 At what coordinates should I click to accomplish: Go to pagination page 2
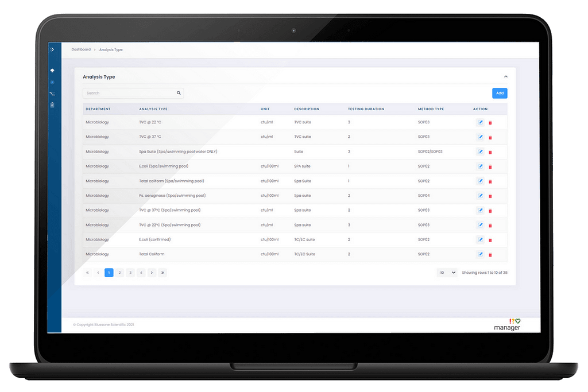tap(119, 273)
